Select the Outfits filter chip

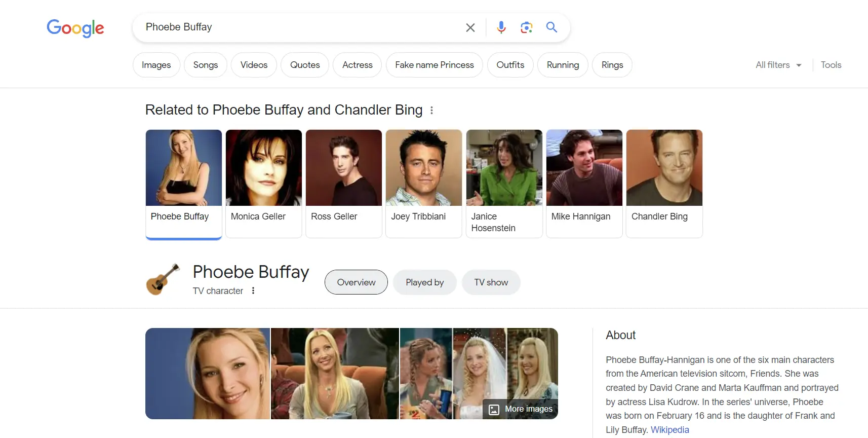510,65
